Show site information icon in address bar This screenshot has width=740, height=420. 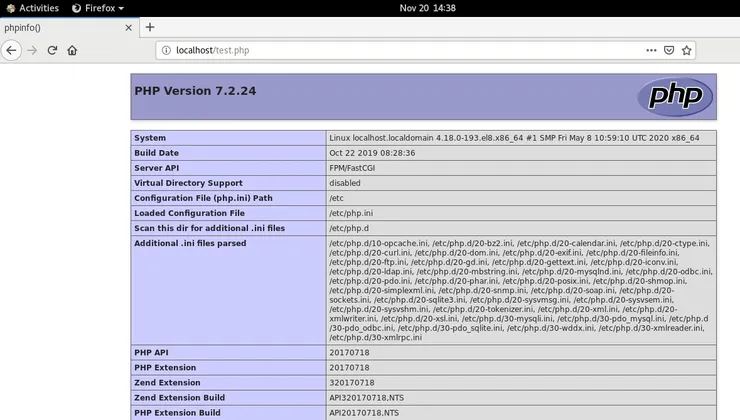pos(166,50)
